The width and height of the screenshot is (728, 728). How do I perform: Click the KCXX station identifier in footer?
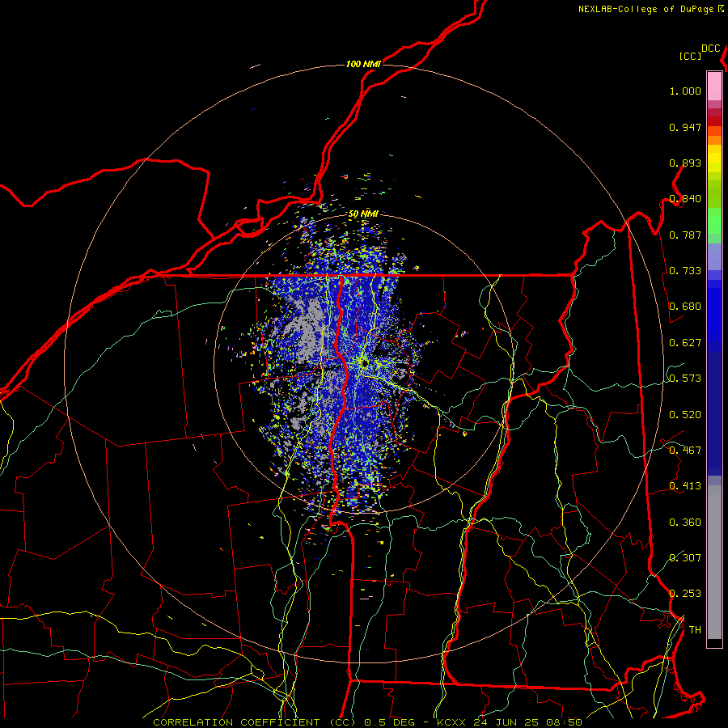[451, 722]
